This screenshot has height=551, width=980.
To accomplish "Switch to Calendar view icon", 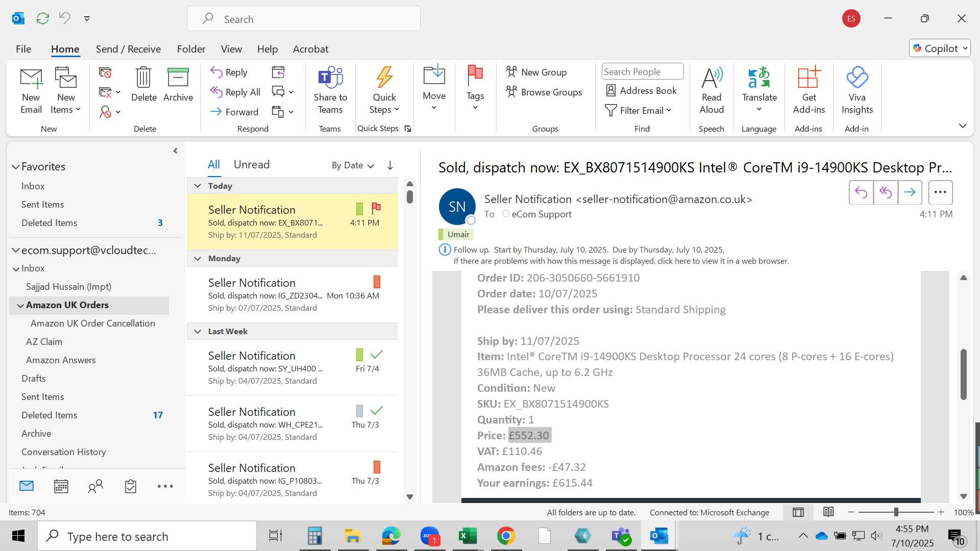I will 61,486.
